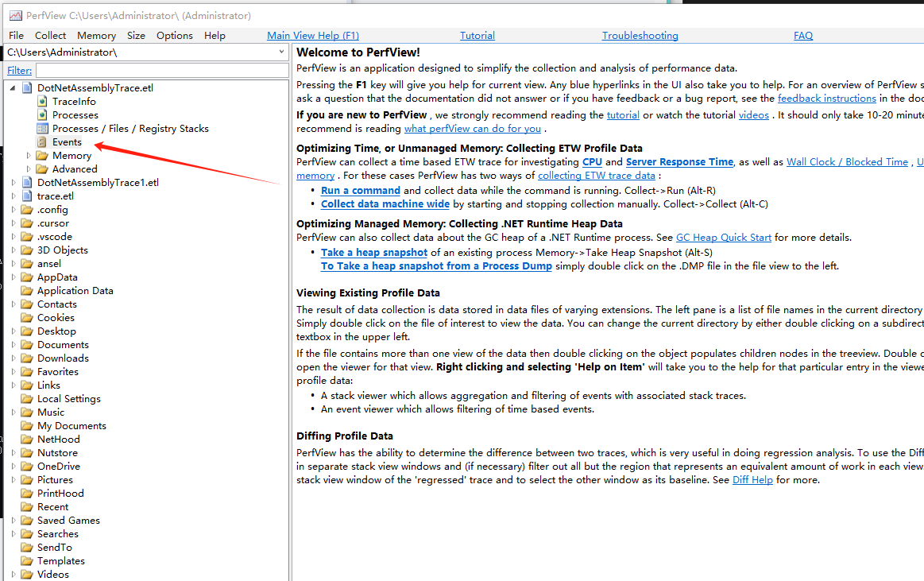Open the Server Response Time link
This screenshot has width=924, height=581.
coord(679,162)
